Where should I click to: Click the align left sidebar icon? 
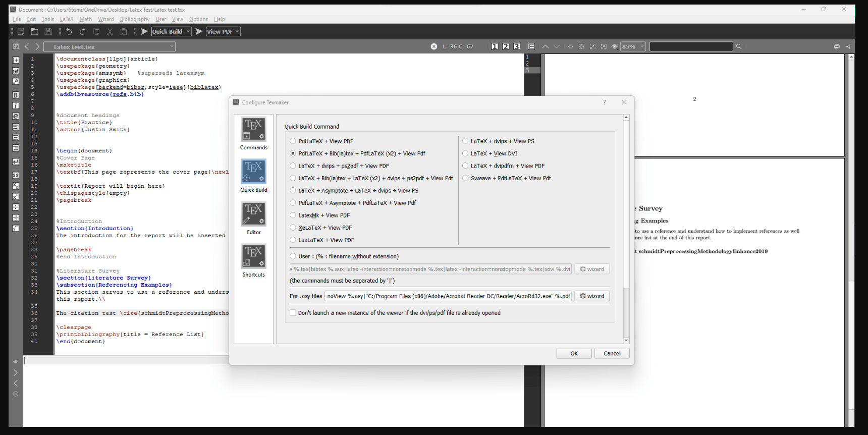(16, 127)
